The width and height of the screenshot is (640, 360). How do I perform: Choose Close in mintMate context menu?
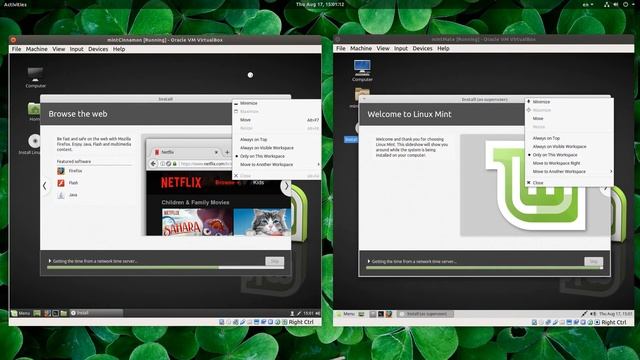click(x=569, y=183)
